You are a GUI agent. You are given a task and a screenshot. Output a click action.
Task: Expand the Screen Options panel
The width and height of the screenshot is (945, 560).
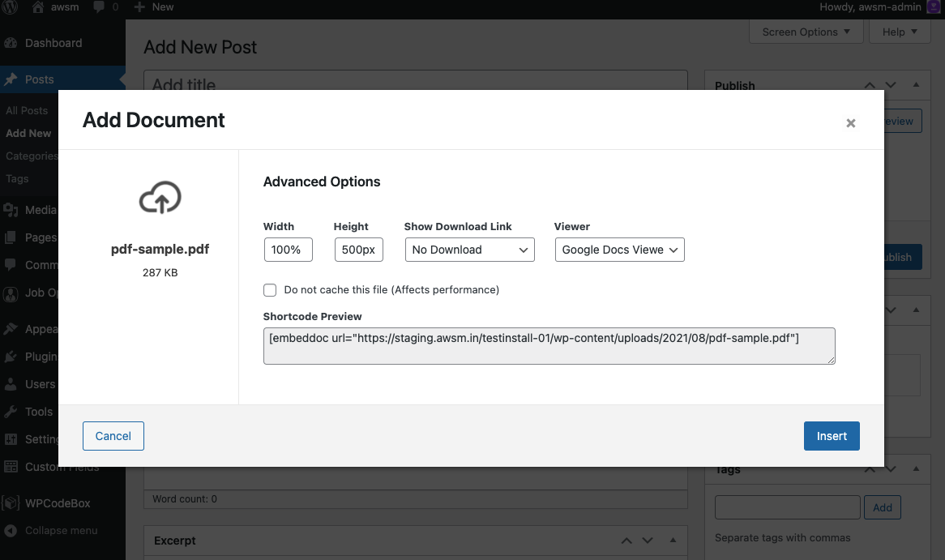[x=806, y=32]
